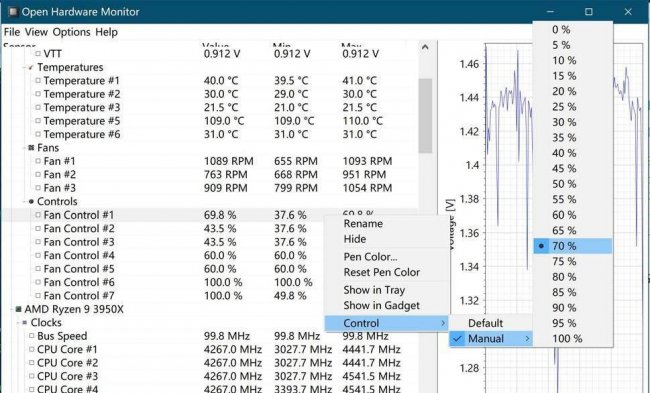Set manual fan speed to 0 %
The height and width of the screenshot is (393, 650).
point(573,30)
